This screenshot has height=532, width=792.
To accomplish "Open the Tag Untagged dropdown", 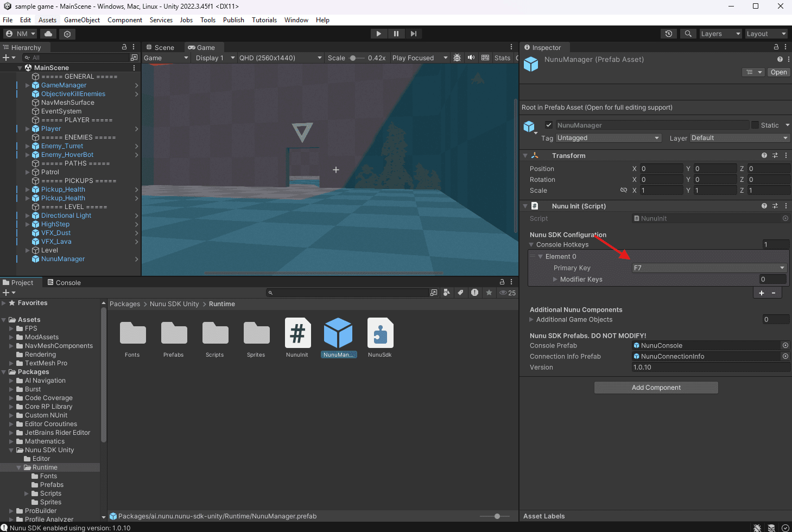I will coord(609,138).
